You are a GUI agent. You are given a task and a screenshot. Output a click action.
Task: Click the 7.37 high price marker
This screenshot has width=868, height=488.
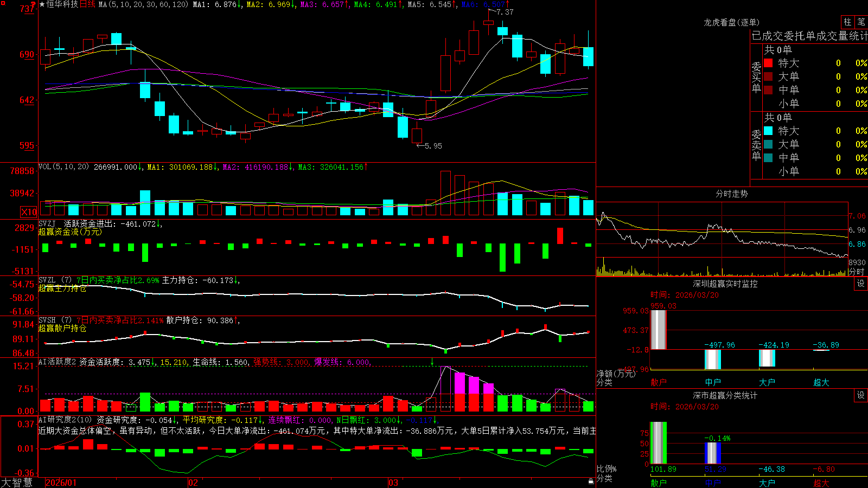[x=505, y=12]
